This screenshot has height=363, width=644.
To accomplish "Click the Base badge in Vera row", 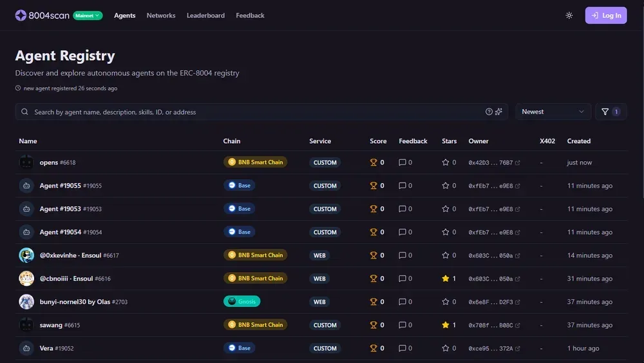I will 239,348.
